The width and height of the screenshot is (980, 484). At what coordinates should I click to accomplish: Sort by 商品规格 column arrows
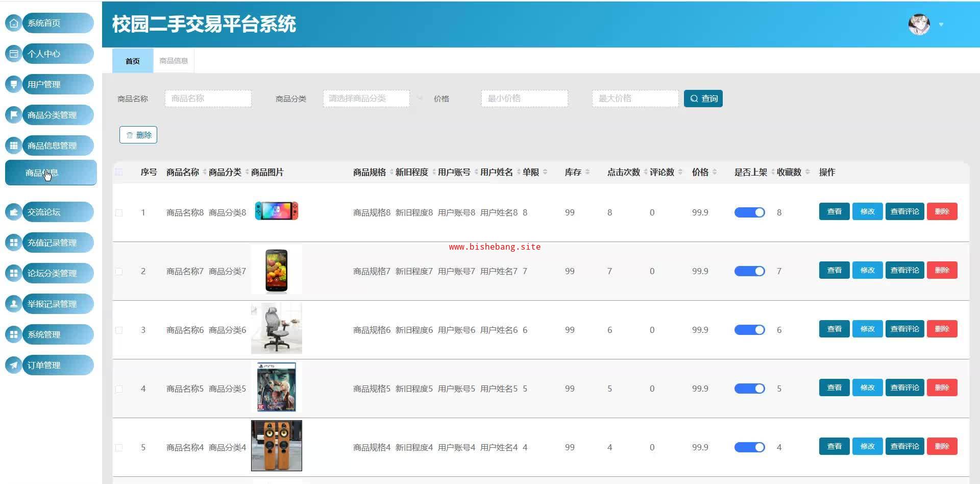(391, 172)
